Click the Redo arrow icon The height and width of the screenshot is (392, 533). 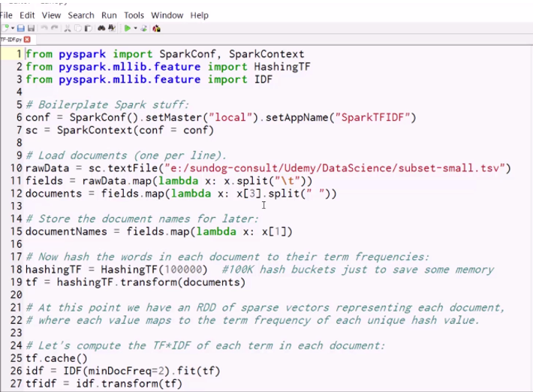[x=54, y=28]
